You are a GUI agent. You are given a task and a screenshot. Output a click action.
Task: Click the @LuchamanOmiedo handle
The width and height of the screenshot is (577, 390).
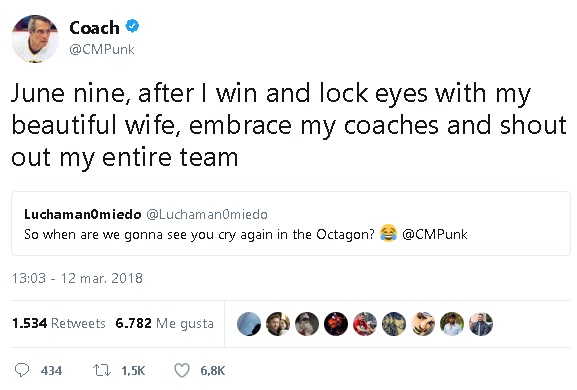207,214
